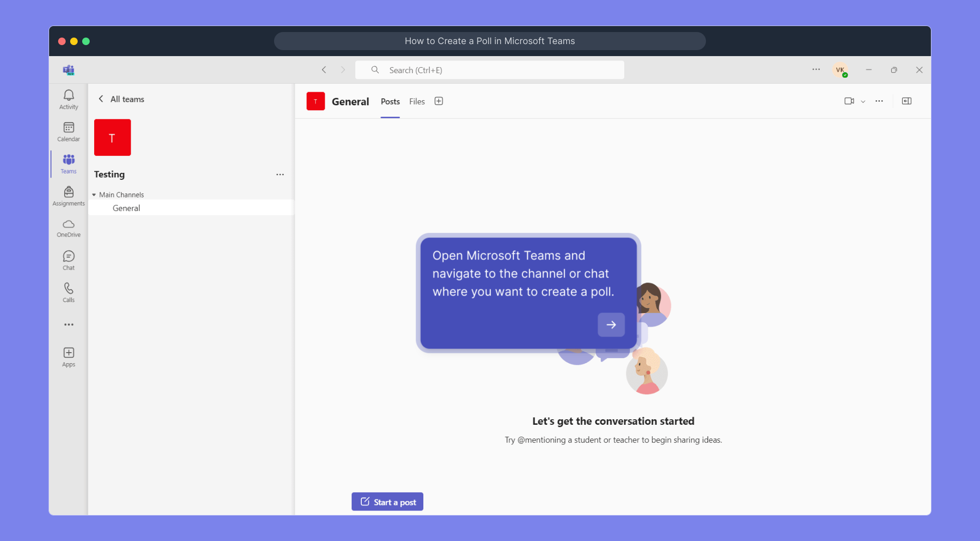Open the Assignments section
The height and width of the screenshot is (541, 980).
tap(68, 195)
